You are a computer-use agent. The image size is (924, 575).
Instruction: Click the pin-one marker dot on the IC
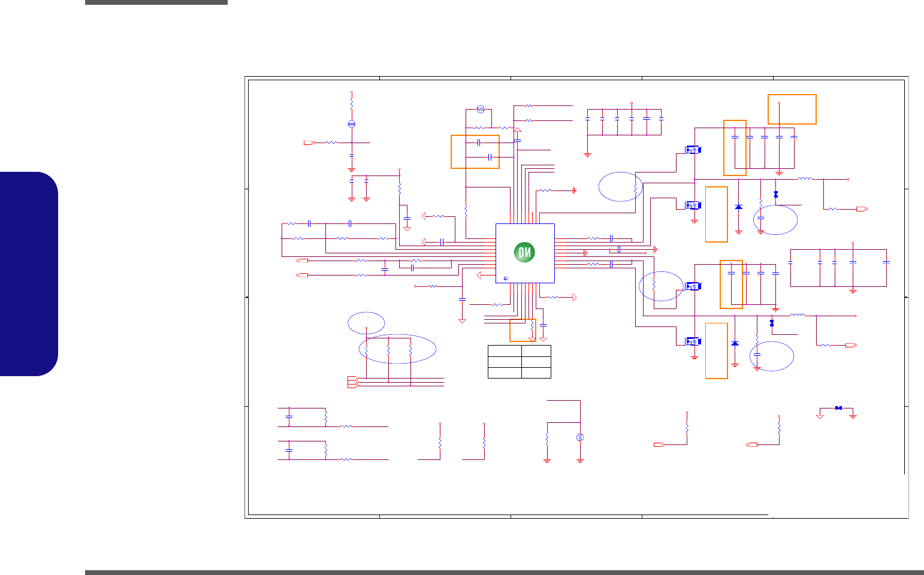pos(505,279)
